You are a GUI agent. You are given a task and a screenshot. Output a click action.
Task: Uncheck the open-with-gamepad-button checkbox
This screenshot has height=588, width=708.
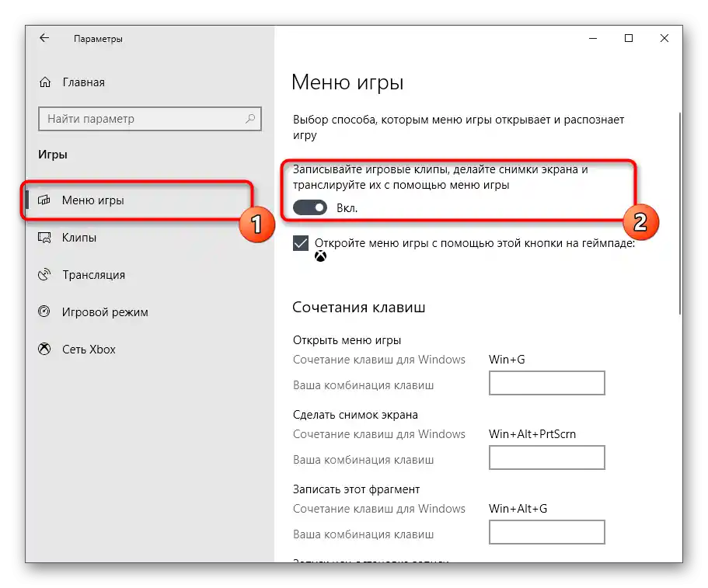click(301, 243)
